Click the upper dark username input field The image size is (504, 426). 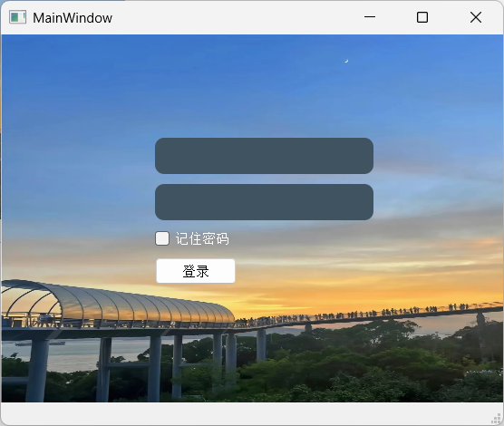click(264, 156)
